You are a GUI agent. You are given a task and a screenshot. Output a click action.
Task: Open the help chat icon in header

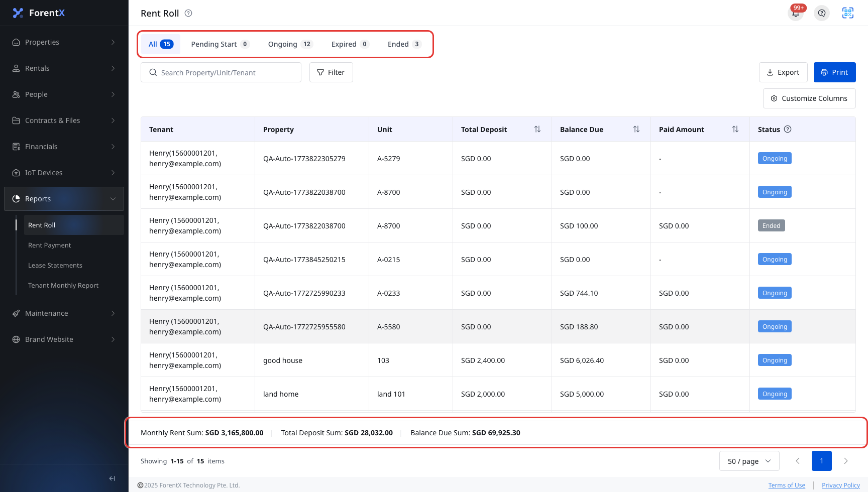pyautogui.click(x=822, y=13)
